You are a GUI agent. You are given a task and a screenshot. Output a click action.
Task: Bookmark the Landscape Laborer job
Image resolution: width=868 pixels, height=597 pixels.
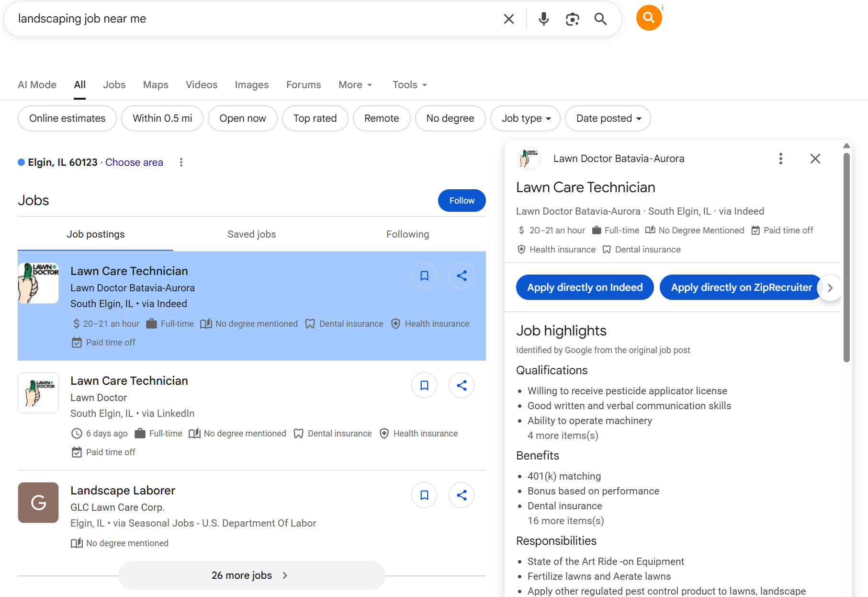(x=424, y=495)
